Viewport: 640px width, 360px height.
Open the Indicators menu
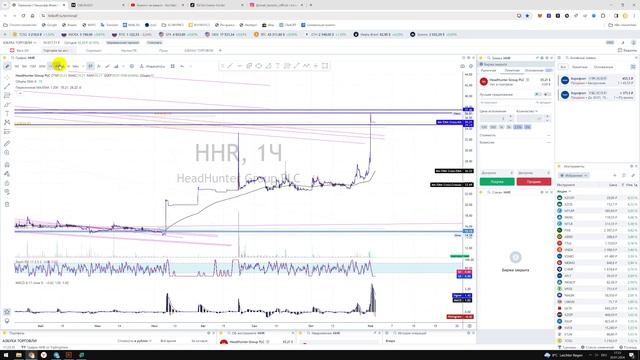point(152,66)
